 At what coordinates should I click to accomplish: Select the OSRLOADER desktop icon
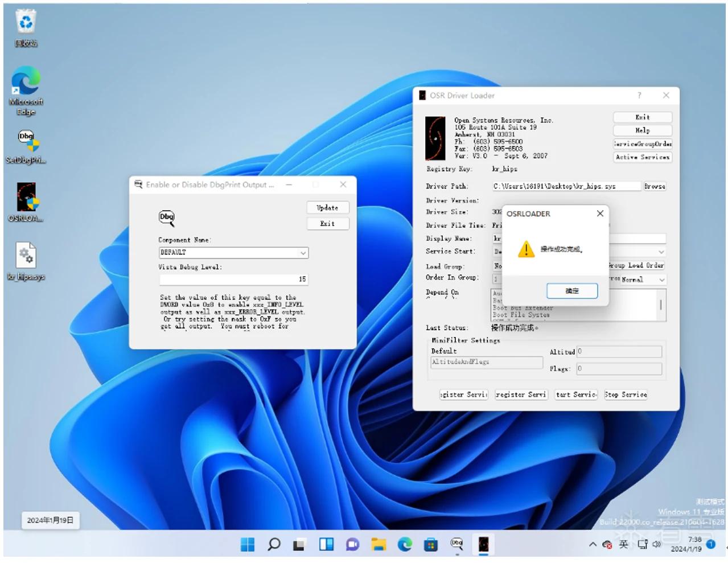pyautogui.click(x=26, y=203)
